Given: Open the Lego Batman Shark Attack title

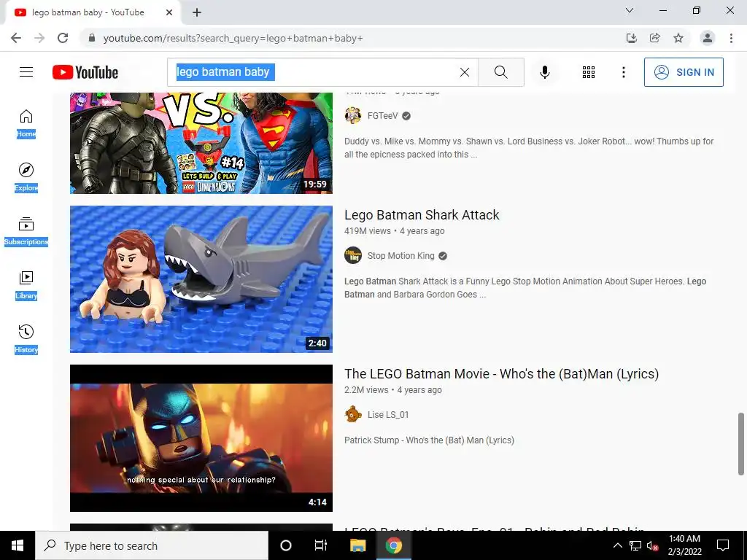Looking at the screenshot, I should click(422, 215).
